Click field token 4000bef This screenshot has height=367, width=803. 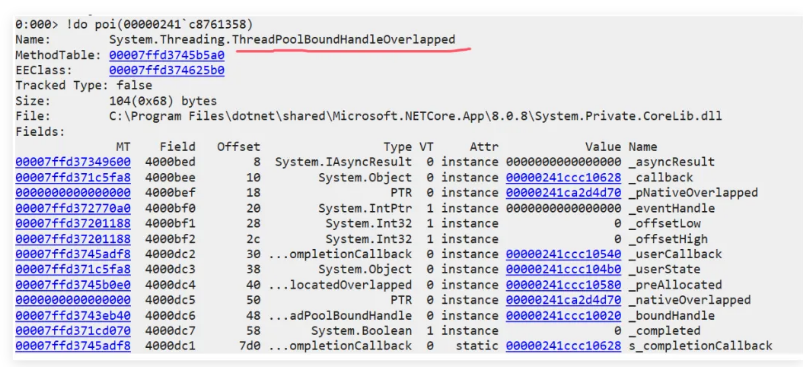tap(170, 192)
